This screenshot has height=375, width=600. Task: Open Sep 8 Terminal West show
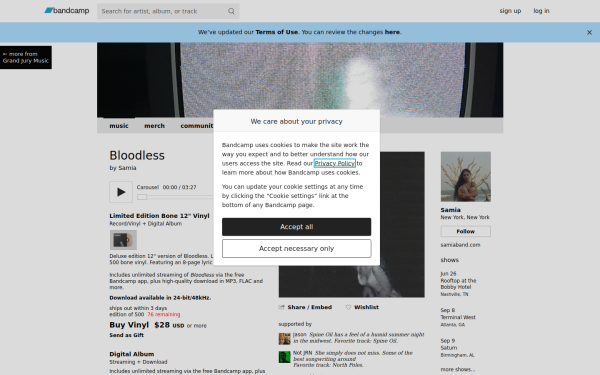(458, 317)
